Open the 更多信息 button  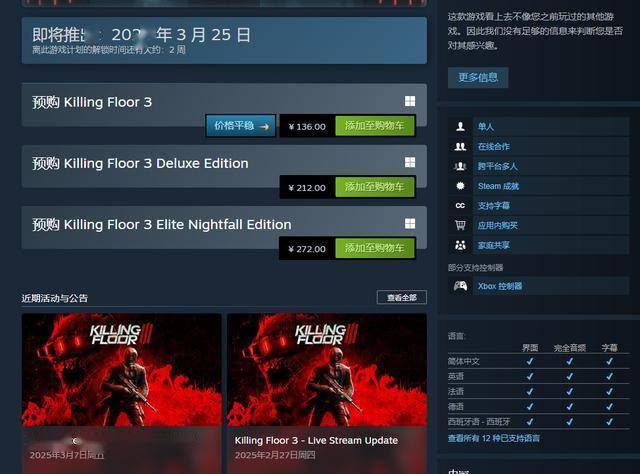click(x=478, y=78)
